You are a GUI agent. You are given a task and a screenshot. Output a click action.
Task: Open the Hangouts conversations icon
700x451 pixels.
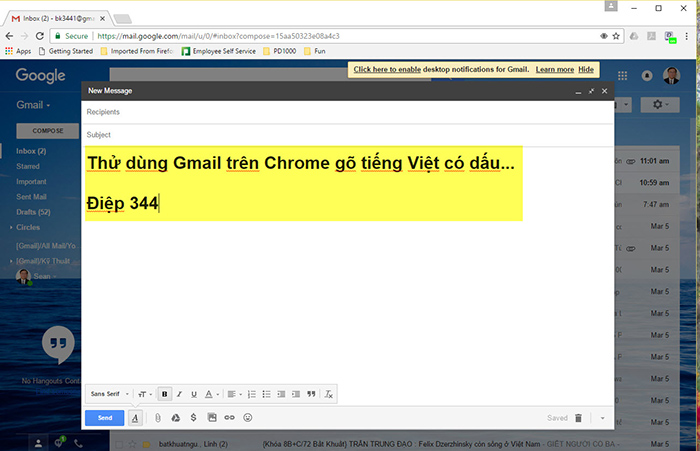[58, 442]
